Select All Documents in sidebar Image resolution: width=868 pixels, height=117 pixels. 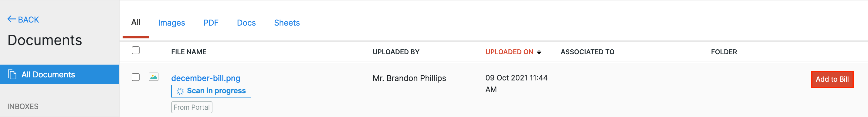pos(59,74)
